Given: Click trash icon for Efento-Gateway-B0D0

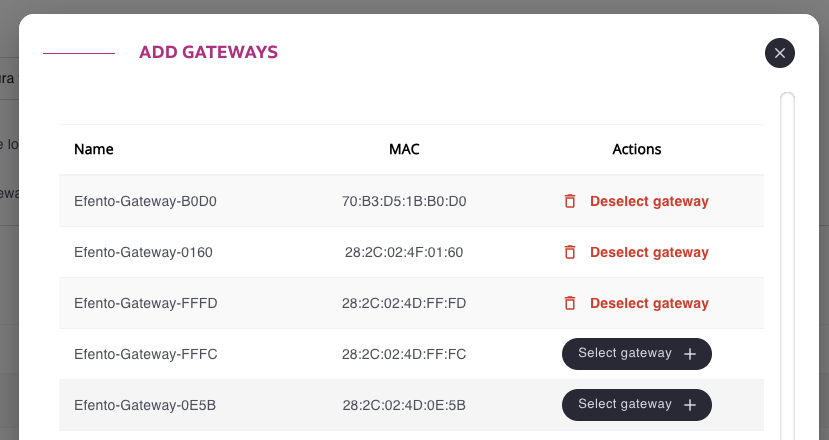Looking at the screenshot, I should point(570,201).
